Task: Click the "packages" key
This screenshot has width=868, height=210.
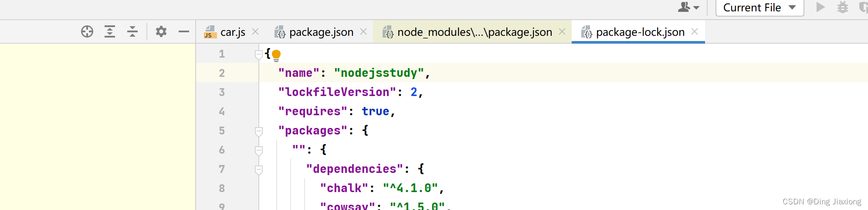Action: tap(313, 131)
